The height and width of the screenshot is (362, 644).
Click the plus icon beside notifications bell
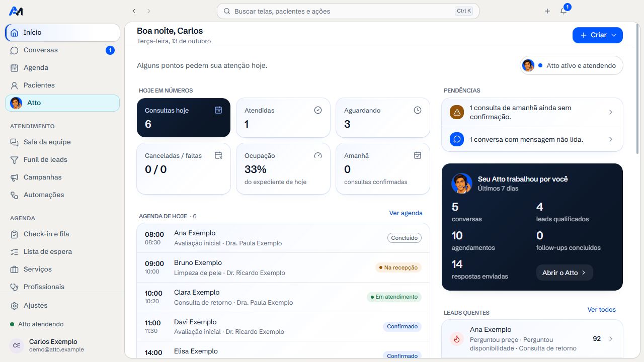[x=547, y=11]
